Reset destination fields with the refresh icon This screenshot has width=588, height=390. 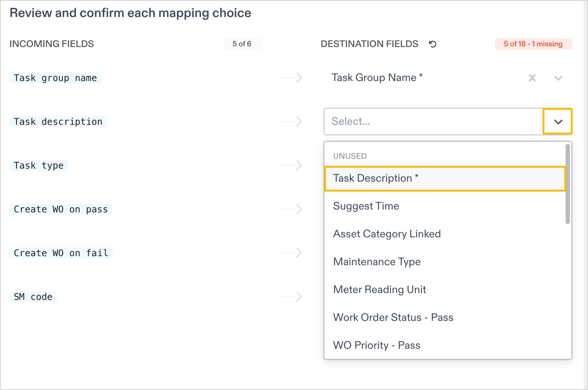click(433, 44)
